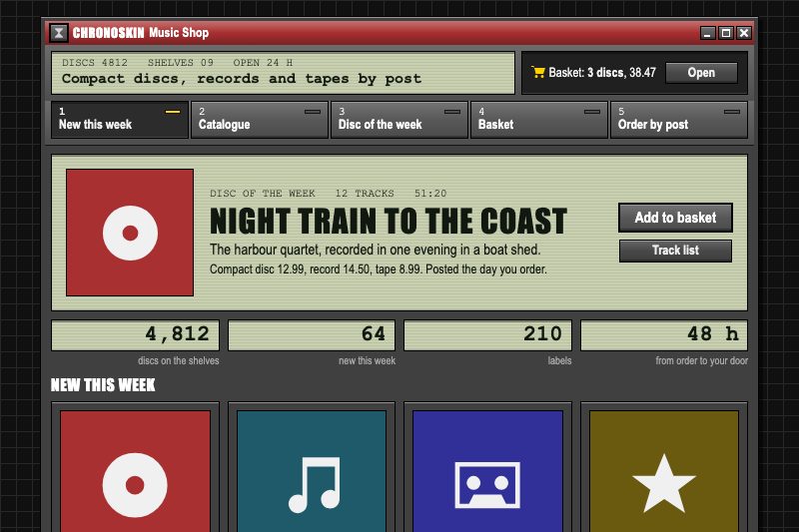Click the 'SHELVES 09' status readout

[x=181, y=63]
